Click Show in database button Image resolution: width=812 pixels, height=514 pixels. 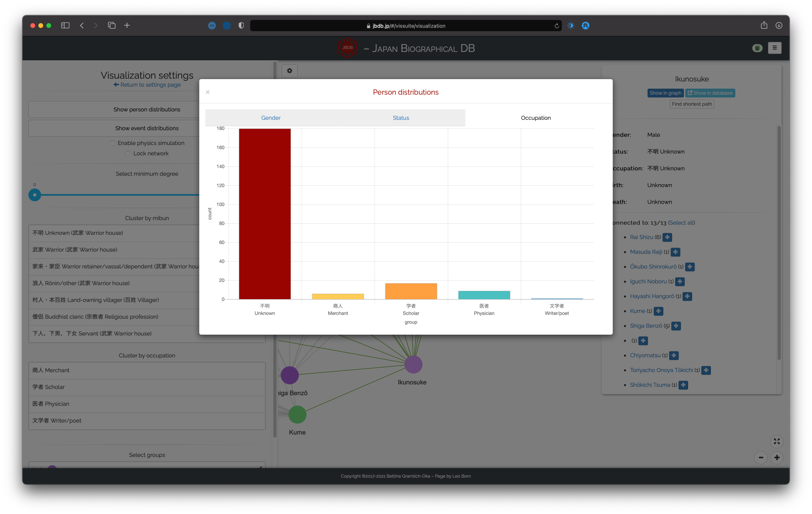710,93
